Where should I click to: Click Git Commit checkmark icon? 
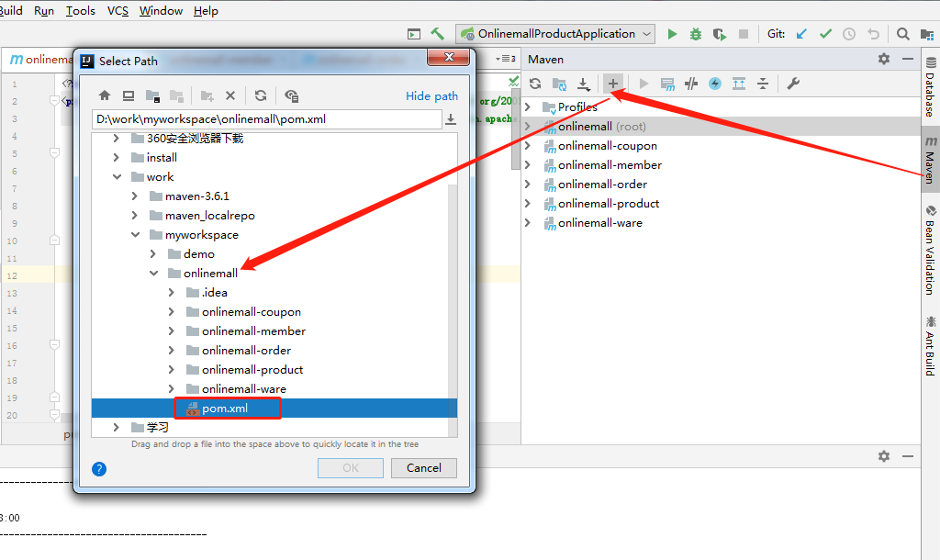point(825,34)
